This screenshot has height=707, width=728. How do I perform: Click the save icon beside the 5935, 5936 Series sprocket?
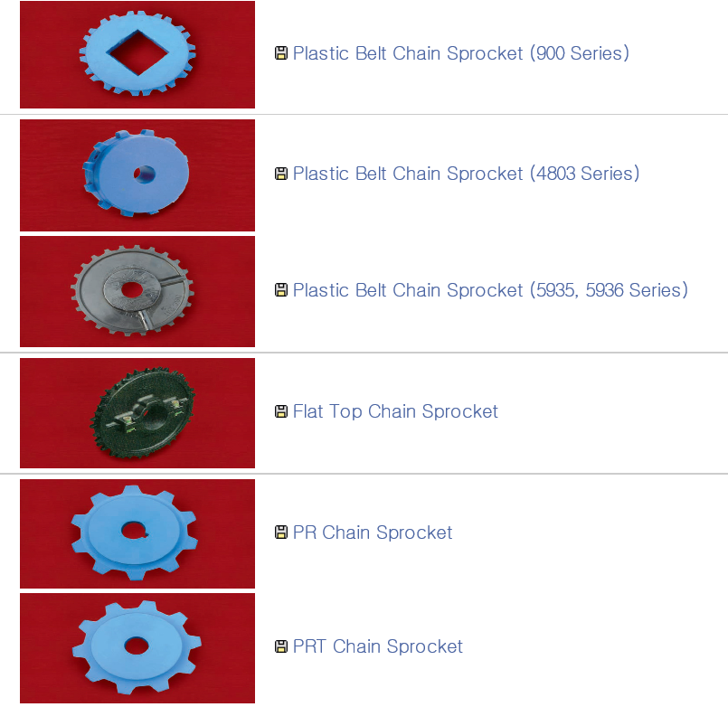[x=281, y=290]
